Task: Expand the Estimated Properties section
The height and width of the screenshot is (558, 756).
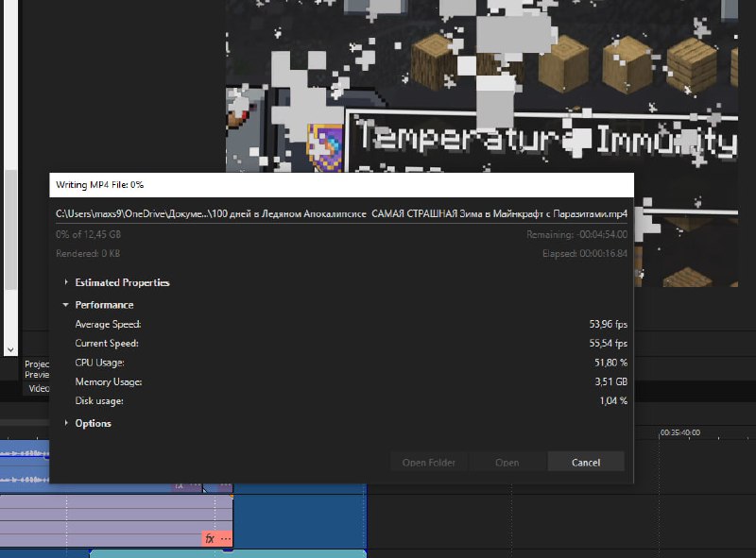Action: click(65, 282)
